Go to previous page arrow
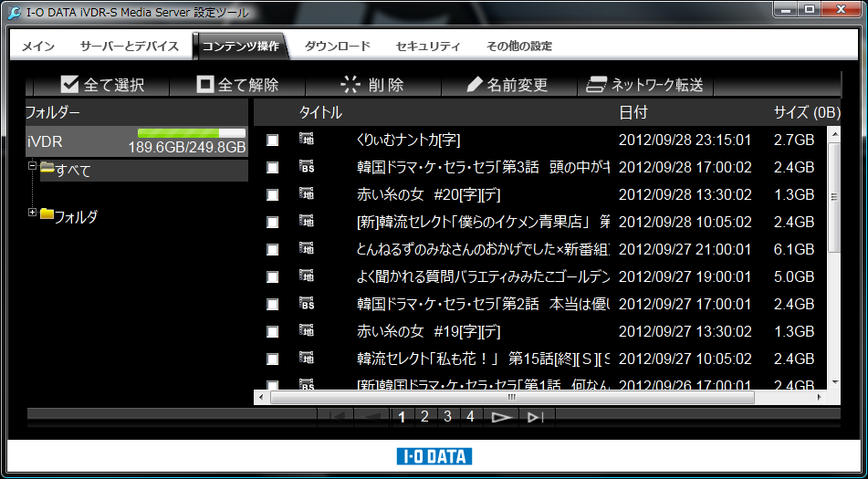 point(371,417)
